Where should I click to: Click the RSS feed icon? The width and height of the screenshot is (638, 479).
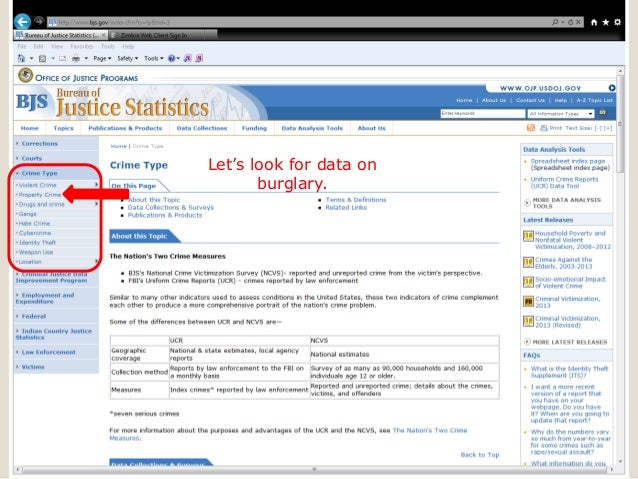[529, 128]
